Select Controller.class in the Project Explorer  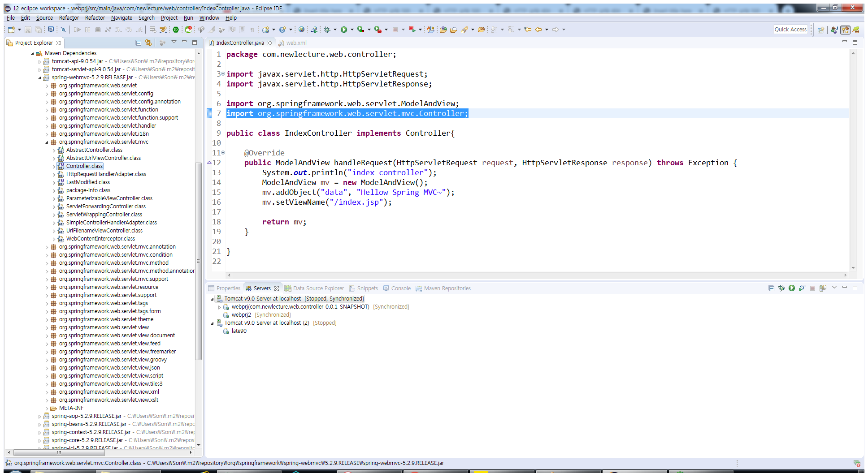[84, 166]
